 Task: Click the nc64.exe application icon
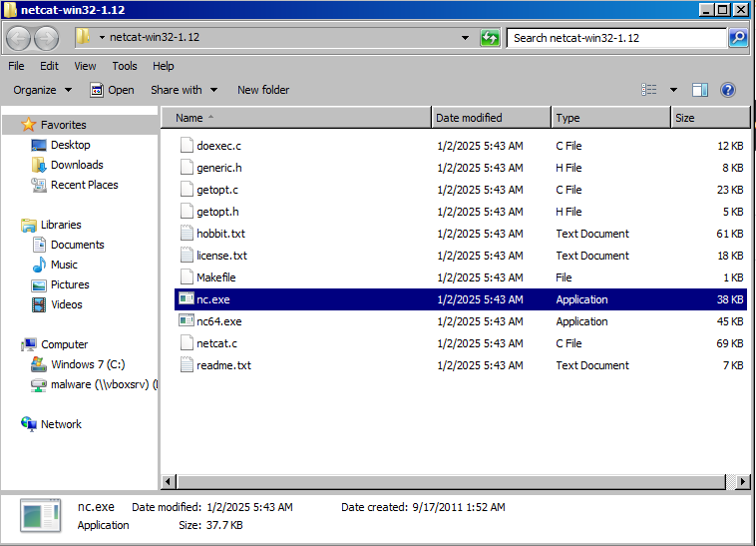(x=187, y=320)
